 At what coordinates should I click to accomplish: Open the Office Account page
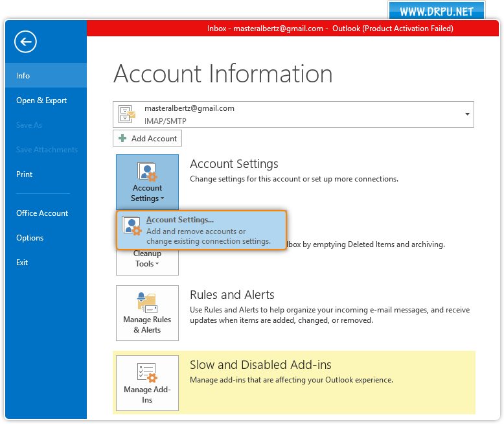tap(42, 213)
